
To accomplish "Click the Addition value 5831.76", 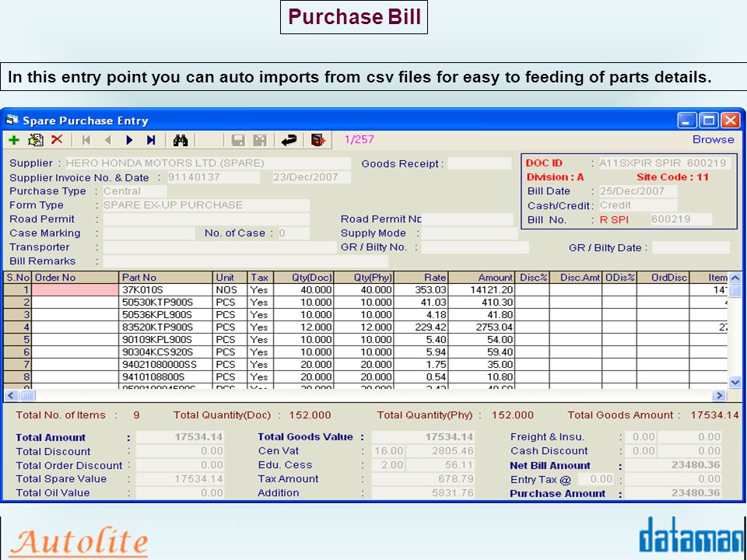I will click(x=423, y=493).
